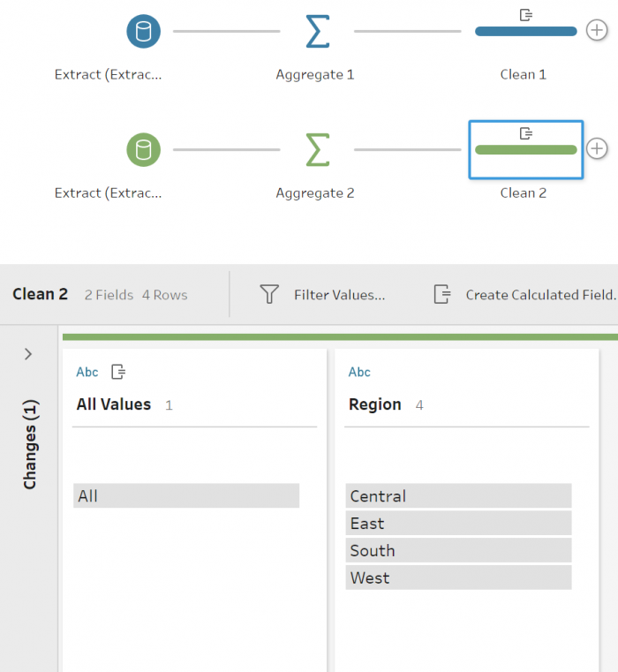Viewport: 618px width, 672px height.
Task: Change Abc data type of All Values
Action: tap(87, 372)
